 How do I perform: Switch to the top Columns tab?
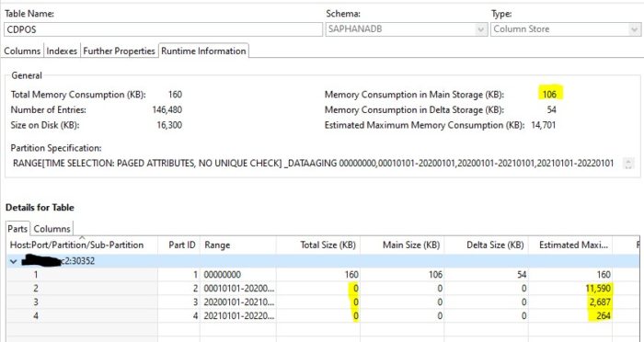click(x=22, y=51)
